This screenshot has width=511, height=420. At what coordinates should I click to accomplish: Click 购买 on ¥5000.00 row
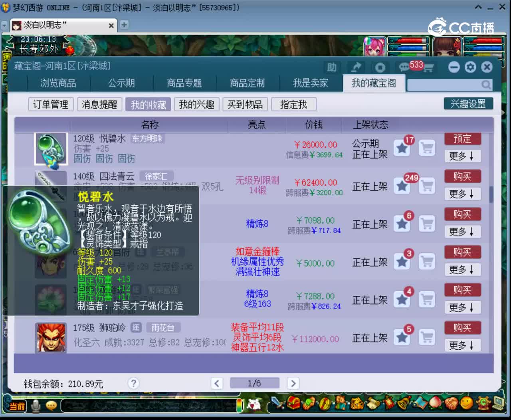[x=462, y=252]
